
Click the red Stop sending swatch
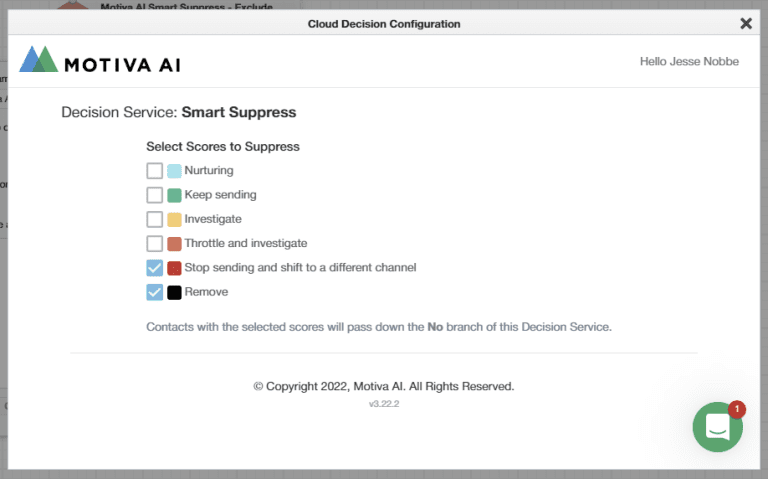pyautogui.click(x=174, y=268)
